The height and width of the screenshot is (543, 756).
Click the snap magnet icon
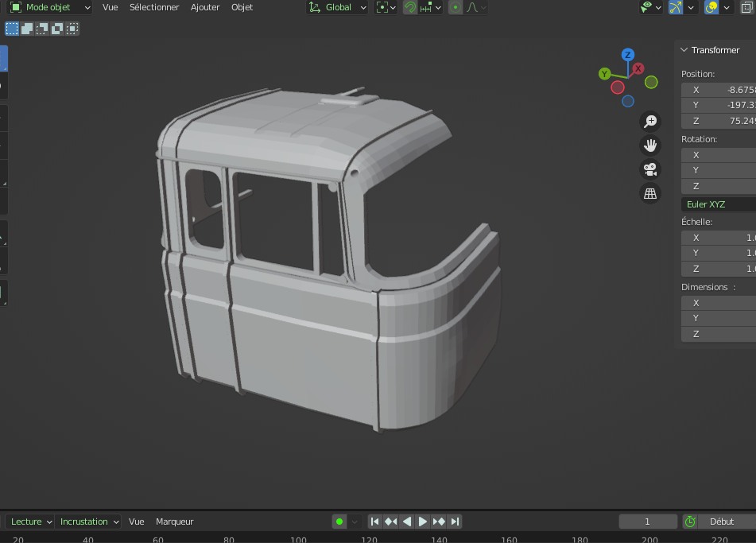410,7
